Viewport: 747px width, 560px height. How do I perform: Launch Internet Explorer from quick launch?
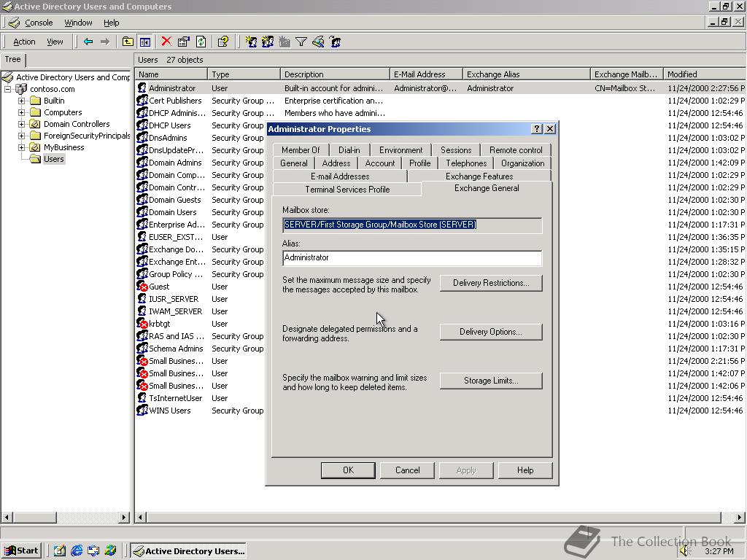(x=77, y=551)
